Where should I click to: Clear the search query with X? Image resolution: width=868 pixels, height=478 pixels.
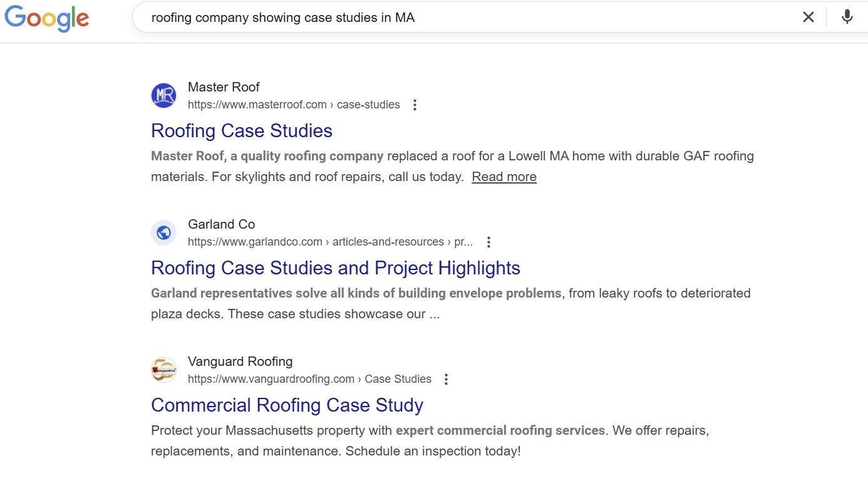click(x=809, y=17)
